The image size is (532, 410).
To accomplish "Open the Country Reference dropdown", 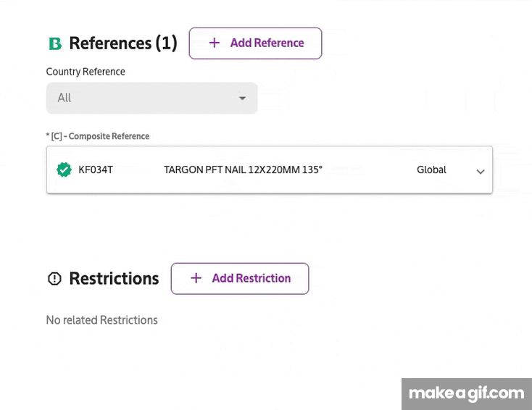I will [x=151, y=98].
